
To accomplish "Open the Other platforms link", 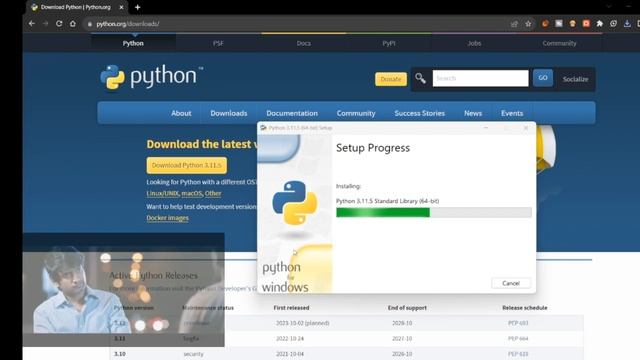I will click(x=213, y=193).
